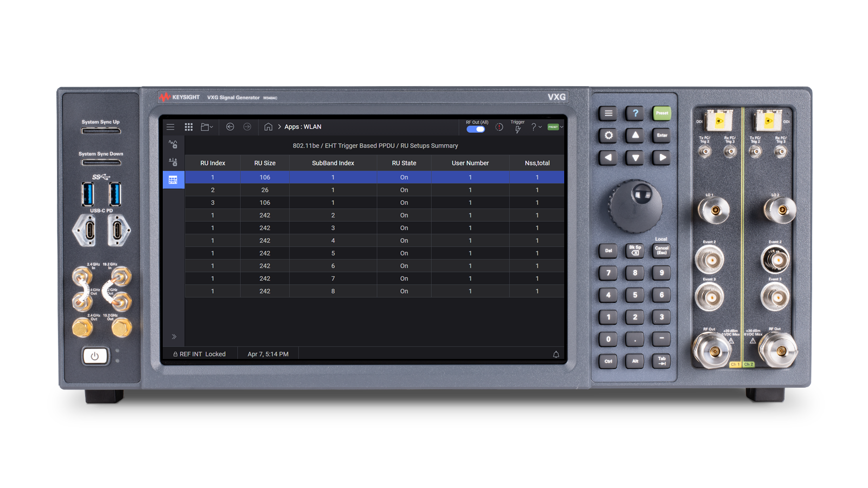This screenshot has width=868, height=488.
Task: Toggle the RF Out (All) switch
Action: click(476, 129)
